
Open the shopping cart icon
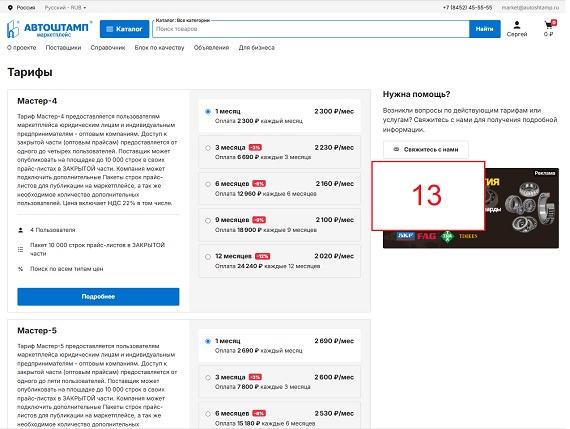[x=549, y=25]
